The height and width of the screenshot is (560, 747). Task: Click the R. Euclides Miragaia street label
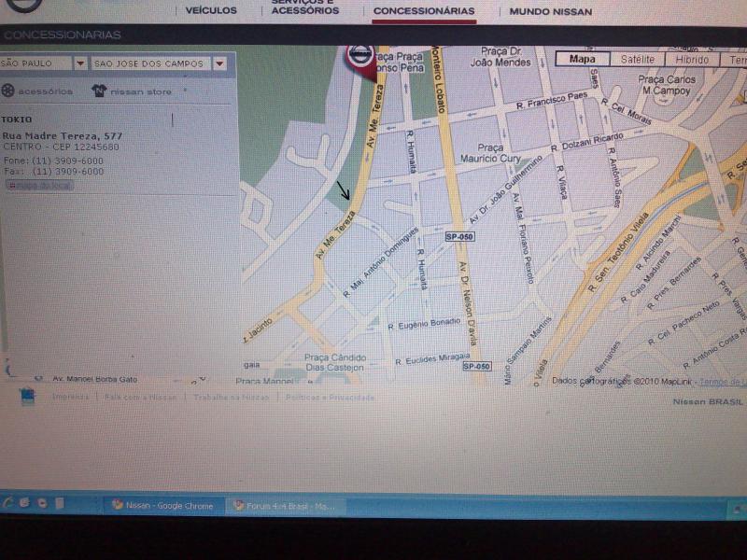(x=432, y=359)
